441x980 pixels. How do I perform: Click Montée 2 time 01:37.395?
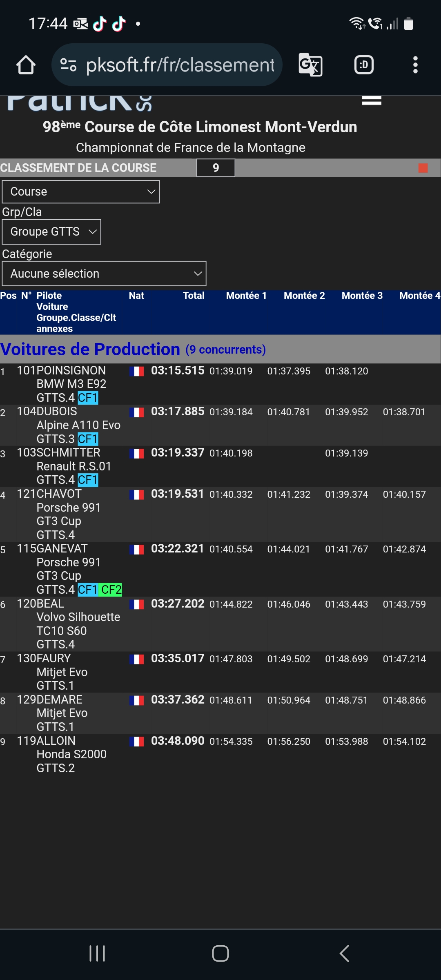tap(289, 372)
